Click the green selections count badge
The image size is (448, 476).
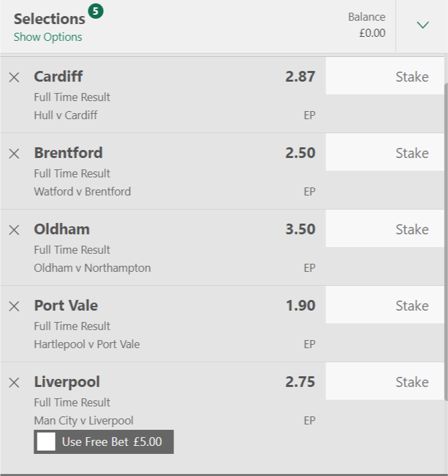96,11
